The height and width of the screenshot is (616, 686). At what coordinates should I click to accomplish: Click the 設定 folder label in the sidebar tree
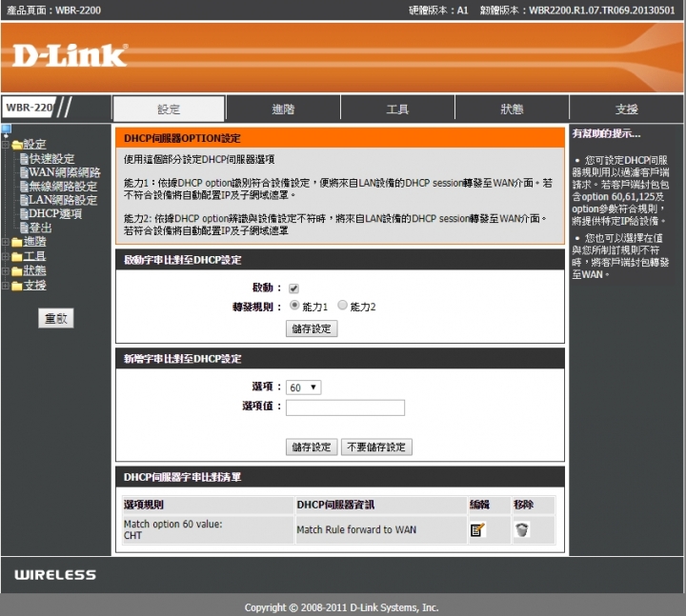click(x=34, y=145)
